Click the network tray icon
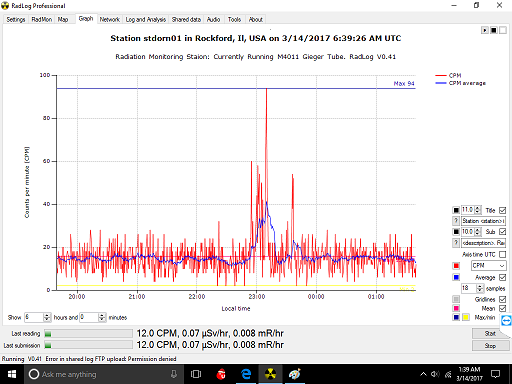512x384 pixels. [x=448, y=374]
